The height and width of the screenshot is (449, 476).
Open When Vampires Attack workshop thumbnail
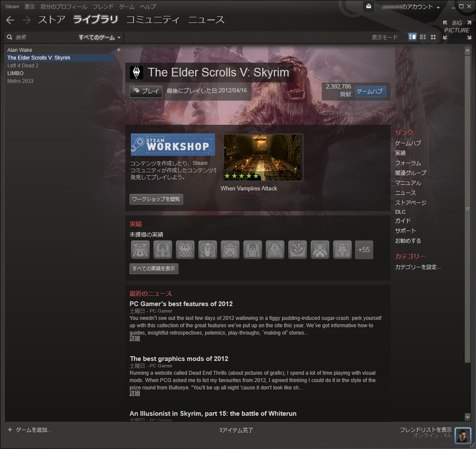(262, 158)
